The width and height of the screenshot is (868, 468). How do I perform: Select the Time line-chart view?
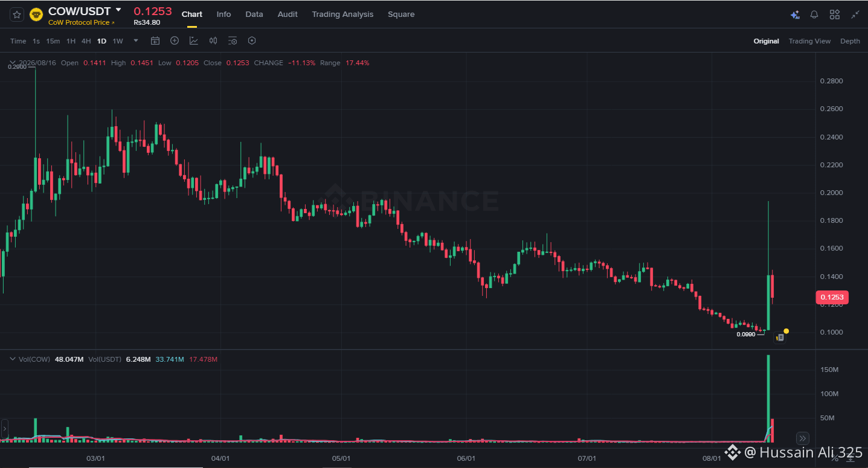coord(18,41)
